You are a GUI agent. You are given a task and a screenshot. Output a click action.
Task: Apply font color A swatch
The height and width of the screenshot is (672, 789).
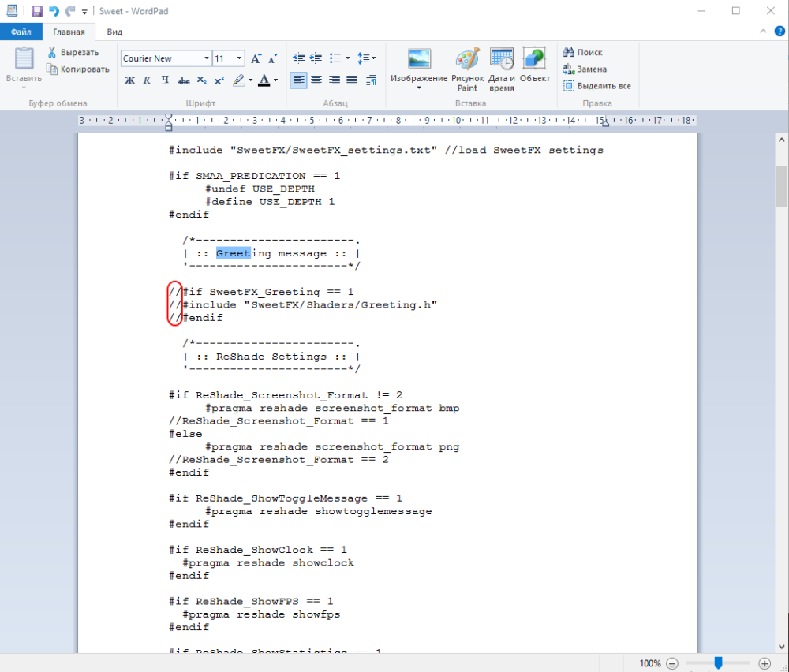coord(264,80)
